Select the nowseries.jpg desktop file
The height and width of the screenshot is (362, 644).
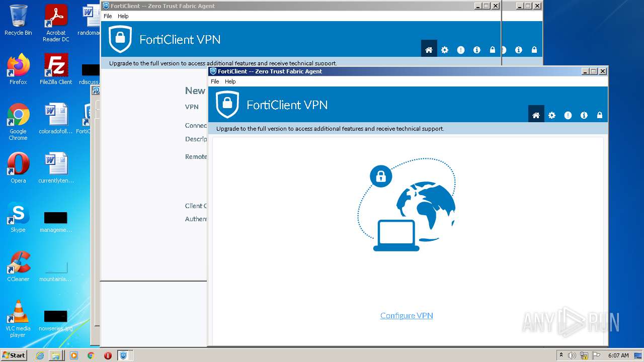tap(56, 320)
